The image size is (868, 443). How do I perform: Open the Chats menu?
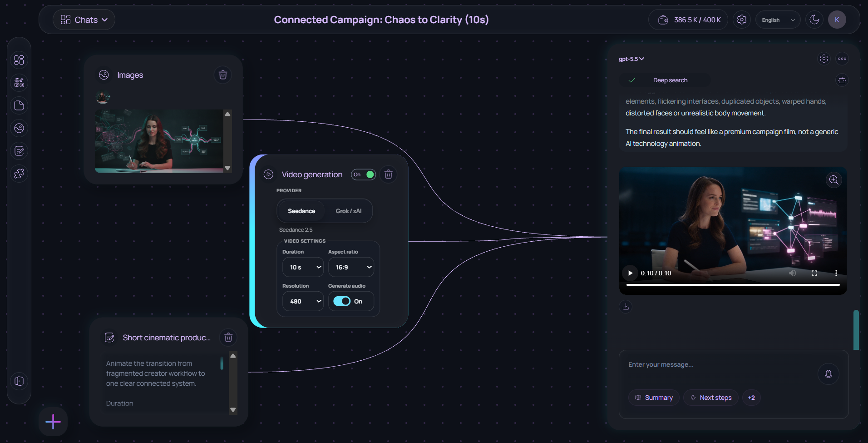pyautogui.click(x=84, y=20)
